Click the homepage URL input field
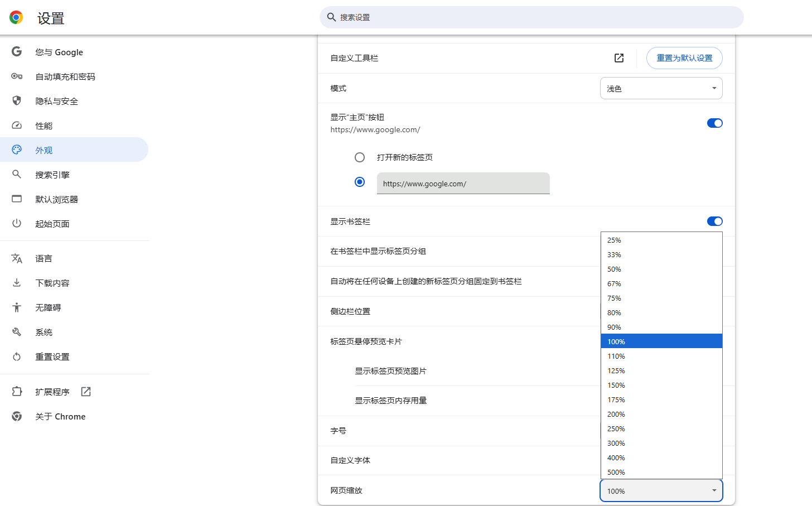 click(463, 184)
